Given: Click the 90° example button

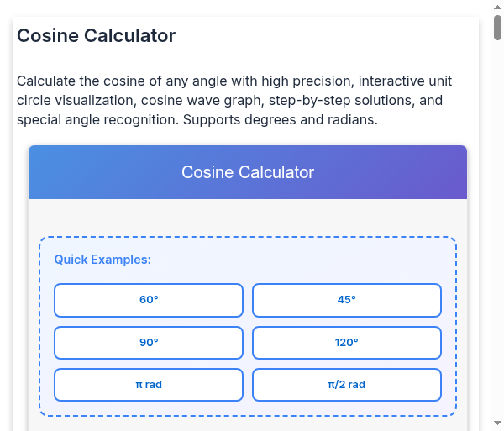Looking at the screenshot, I should tap(149, 343).
